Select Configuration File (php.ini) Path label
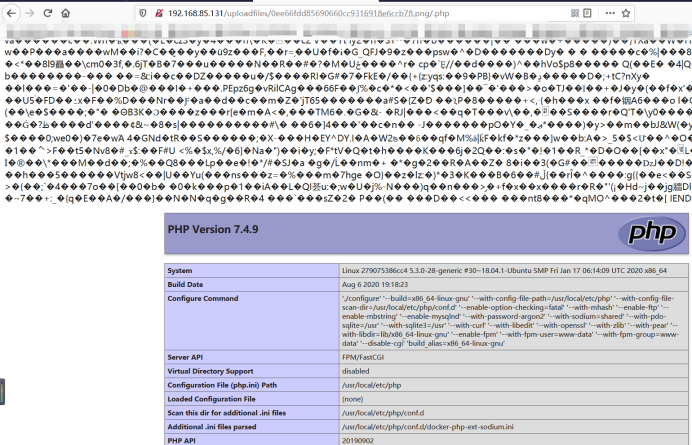 (x=222, y=385)
